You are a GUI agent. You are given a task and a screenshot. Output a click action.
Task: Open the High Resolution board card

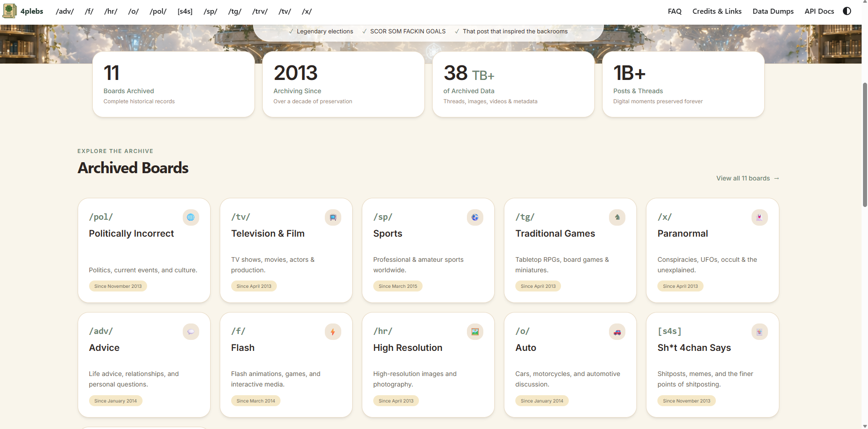click(x=428, y=365)
